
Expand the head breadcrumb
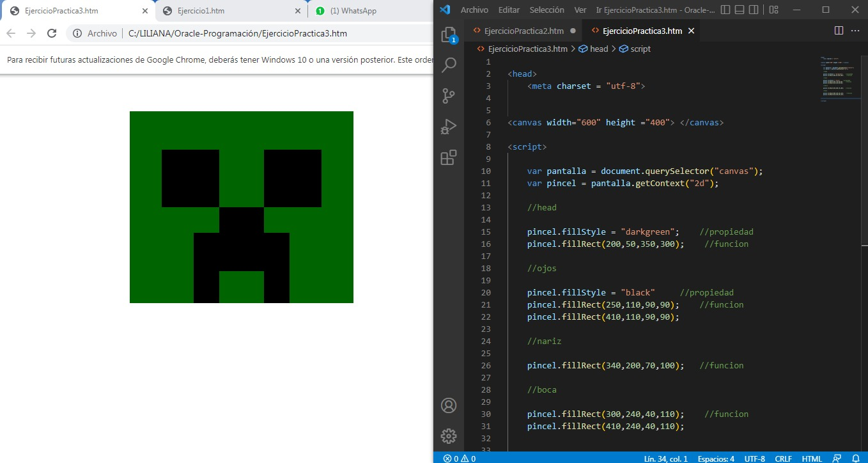pyautogui.click(x=593, y=49)
